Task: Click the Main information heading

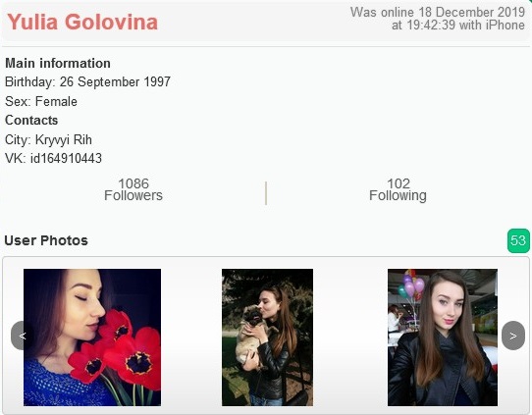Action: point(58,63)
